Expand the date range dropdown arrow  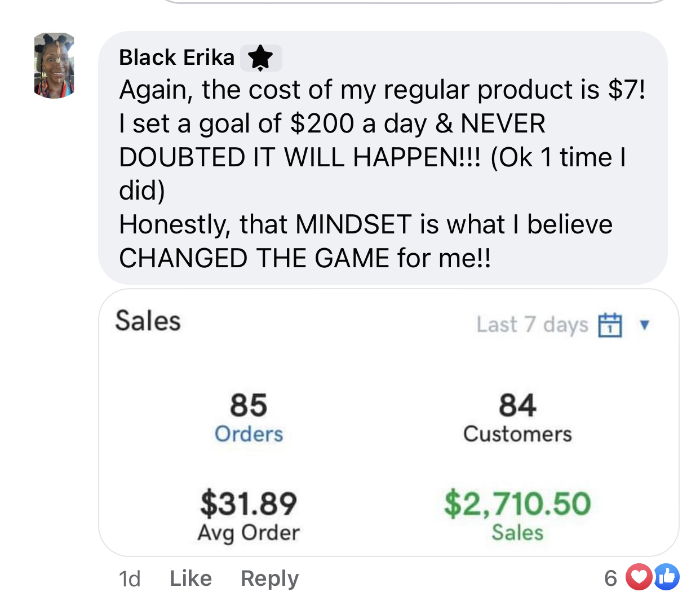click(645, 325)
